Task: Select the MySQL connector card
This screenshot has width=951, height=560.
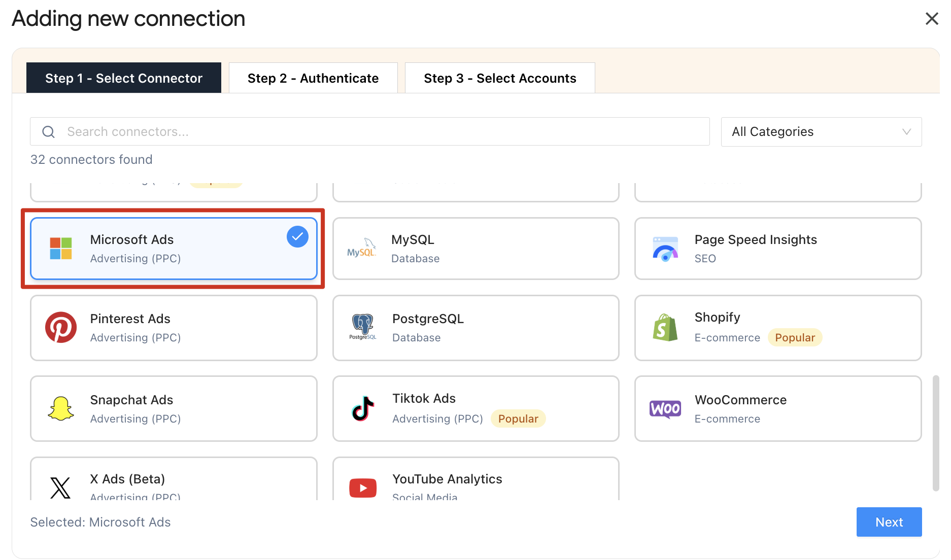Action: tap(476, 249)
